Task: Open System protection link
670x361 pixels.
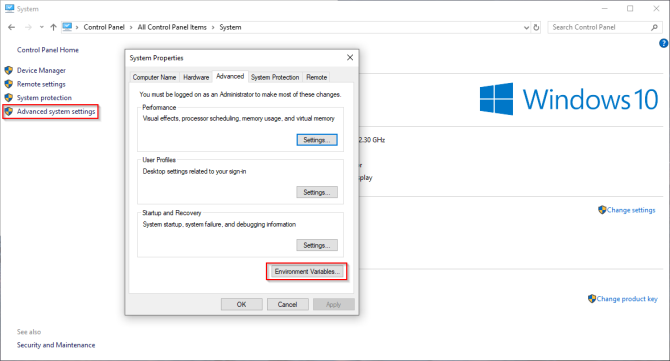Action: (x=44, y=98)
